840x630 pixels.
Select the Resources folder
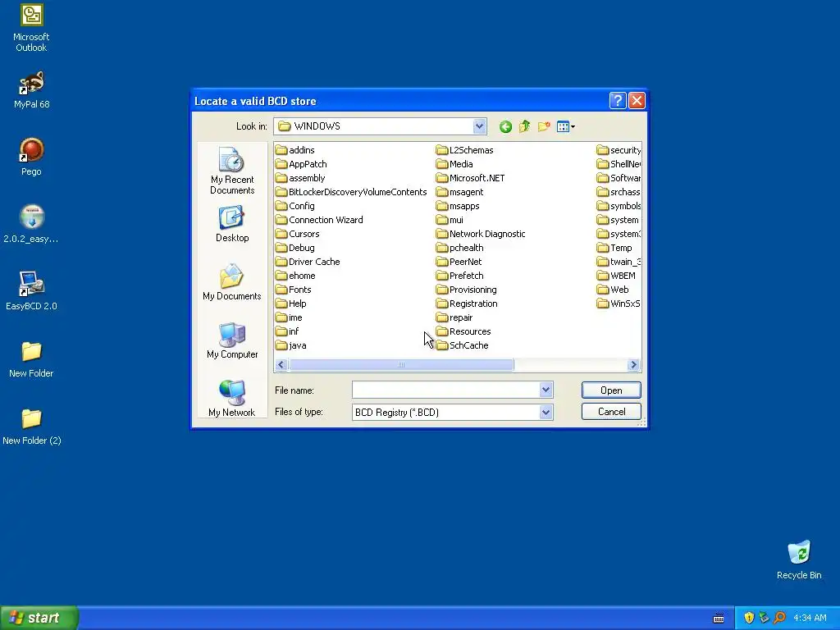coord(464,331)
